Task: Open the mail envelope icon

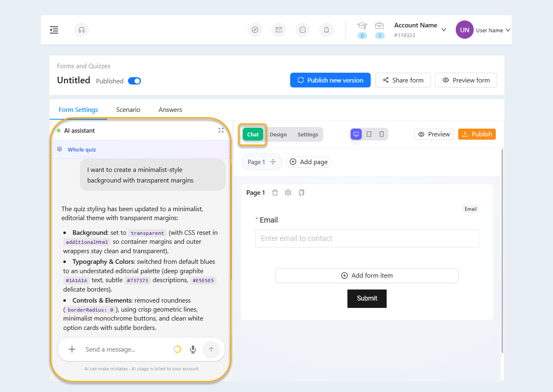Action: click(279, 30)
